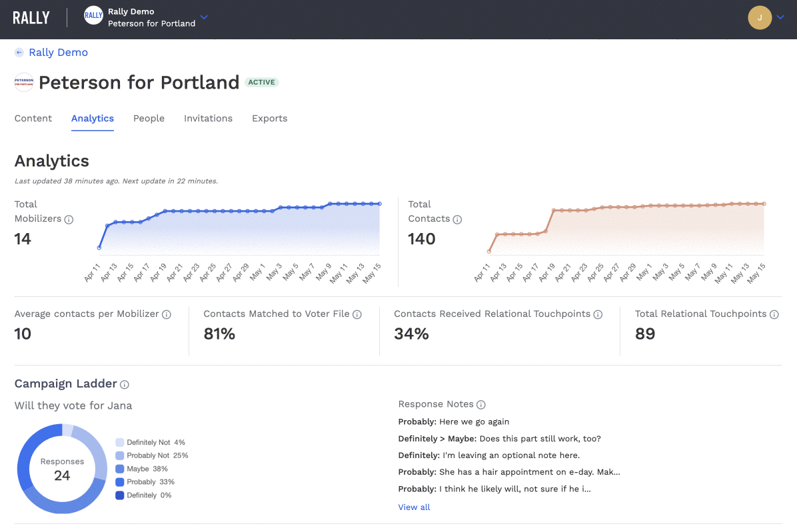Viewport: 797px width, 532px height.
Task: Open the Content tab
Action: pos(33,119)
